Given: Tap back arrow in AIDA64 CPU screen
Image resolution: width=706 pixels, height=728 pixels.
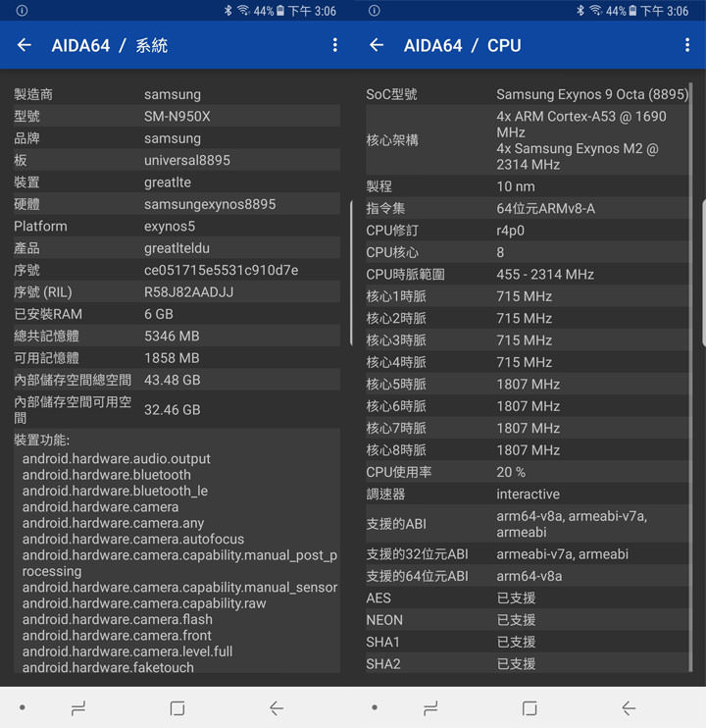Looking at the screenshot, I should pyautogui.click(x=377, y=45).
